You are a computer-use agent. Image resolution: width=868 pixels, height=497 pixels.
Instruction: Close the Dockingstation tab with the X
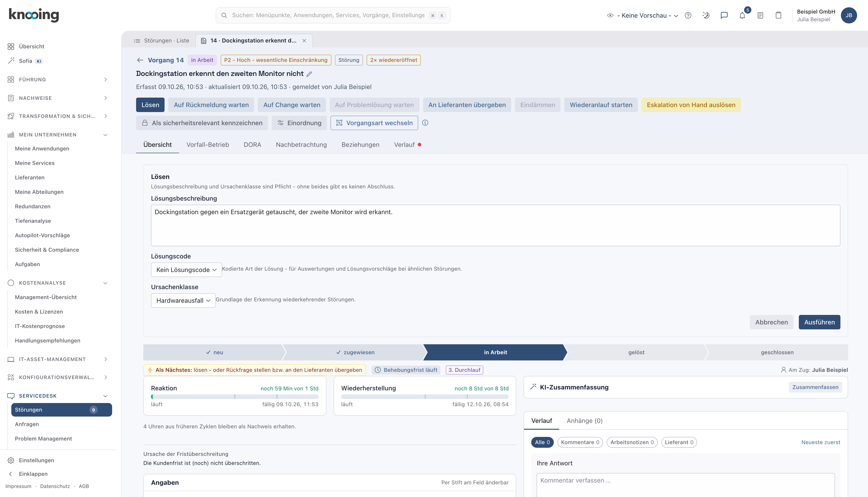304,41
